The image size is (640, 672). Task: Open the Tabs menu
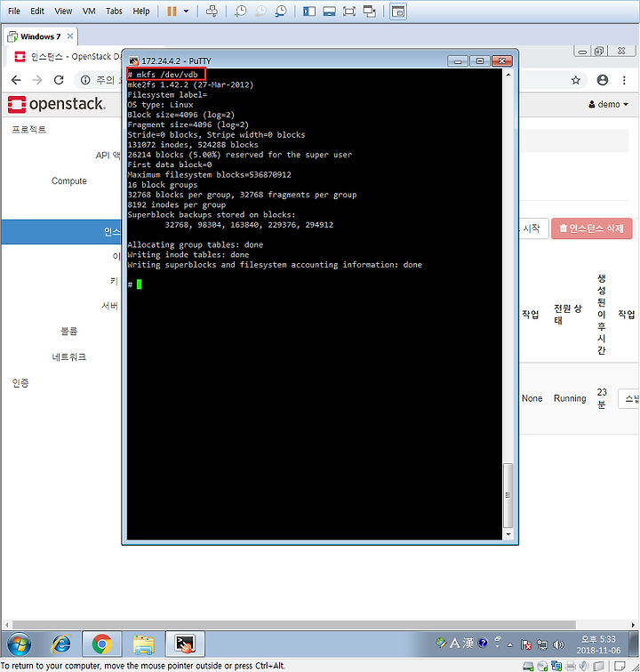click(x=114, y=12)
